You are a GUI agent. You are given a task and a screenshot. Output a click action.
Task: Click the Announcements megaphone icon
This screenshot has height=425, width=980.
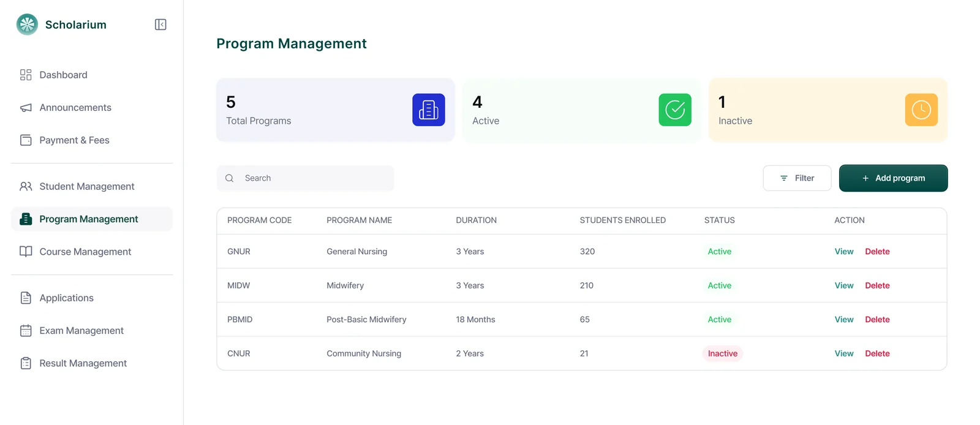tap(26, 108)
